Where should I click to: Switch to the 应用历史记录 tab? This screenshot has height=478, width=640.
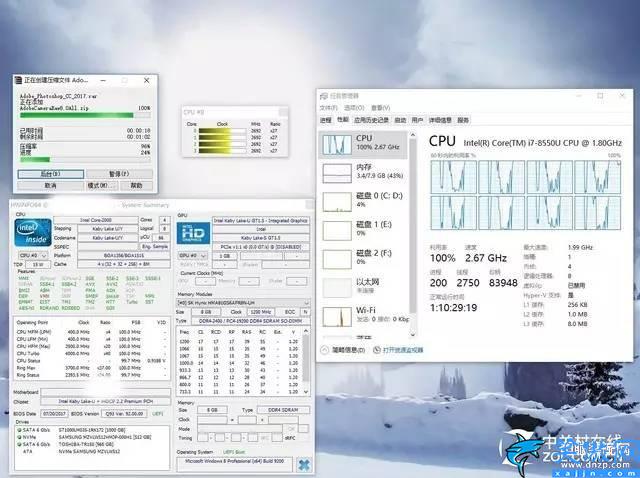pos(371,120)
